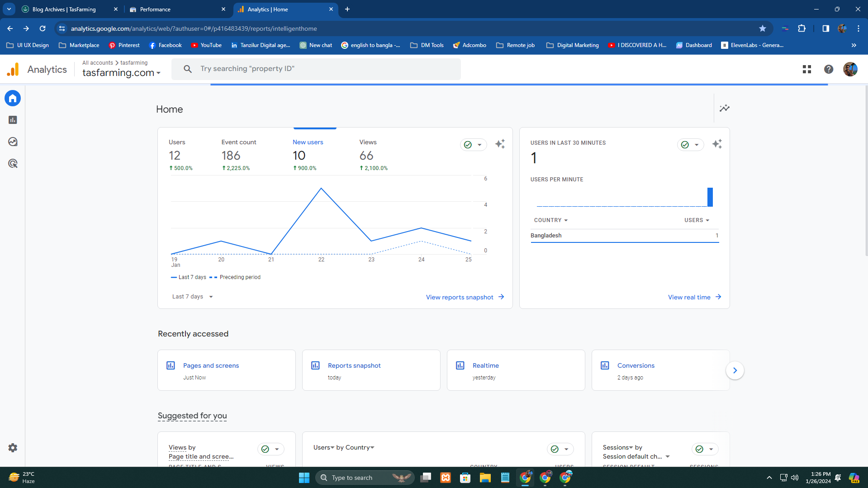The width and height of the screenshot is (868, 488).
Task: Toggle the data quality check on the users chart card
Action: coord(473,145)
